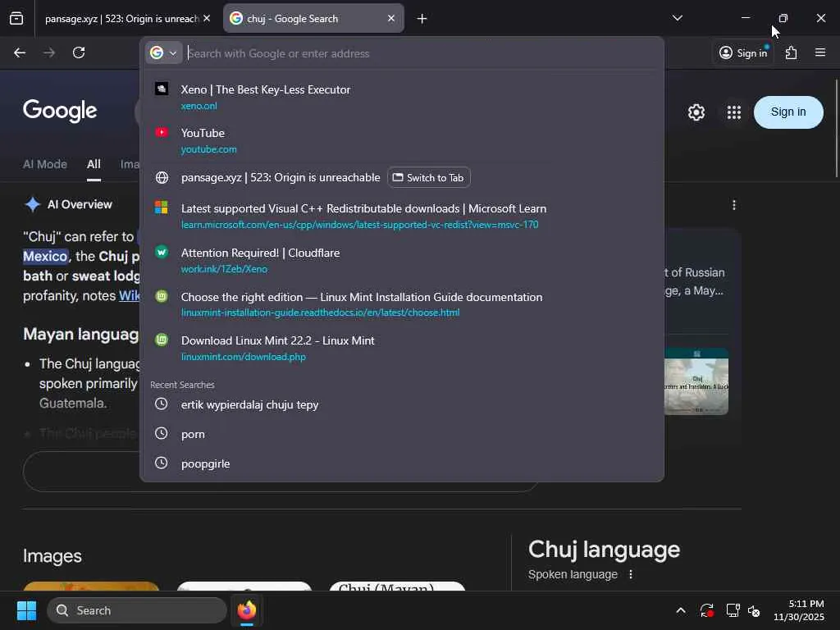Viewport: 840px width, 630px height.
Task: Open the network display tray icon
Action: click(x=733, y=610)
